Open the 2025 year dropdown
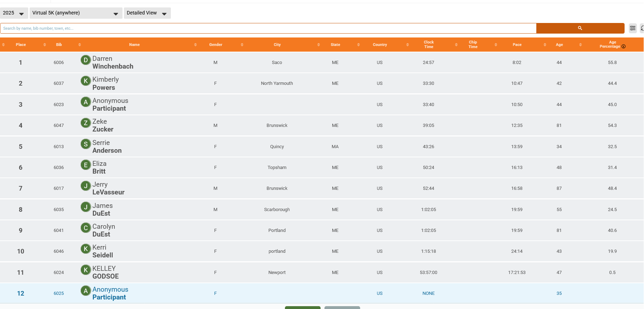This screenshot has height=309, width=644. click(x=14, y=13)
